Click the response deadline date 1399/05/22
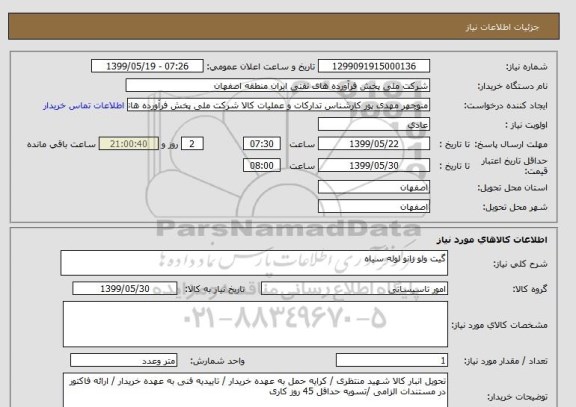Viewport: 576px width, 407px height. tap(374, 144)
